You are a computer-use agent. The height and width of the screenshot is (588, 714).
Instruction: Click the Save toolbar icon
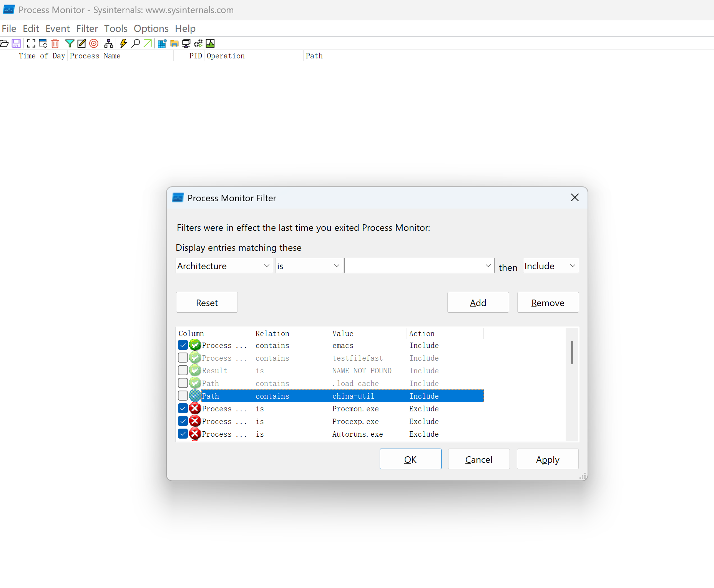click(x=16, y=43)
